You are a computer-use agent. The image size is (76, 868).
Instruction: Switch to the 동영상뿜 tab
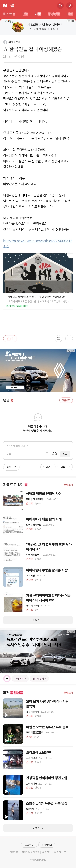coord(54,14)
